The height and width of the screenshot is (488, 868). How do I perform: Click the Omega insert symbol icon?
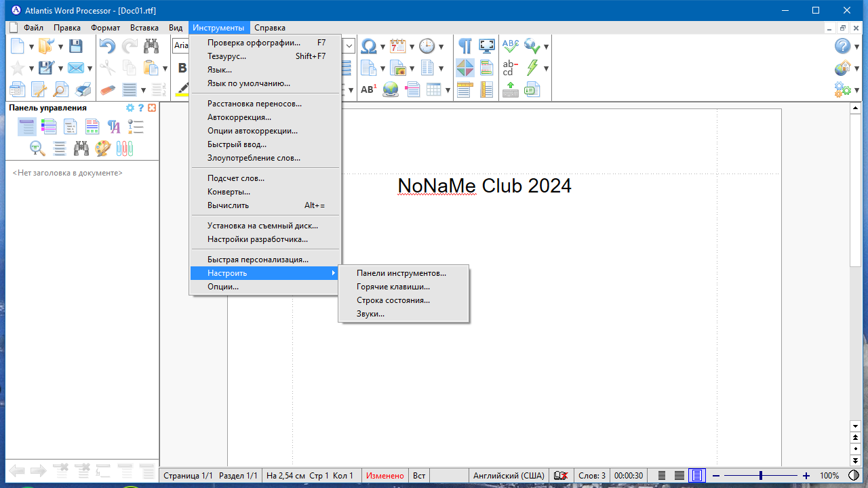[x=369, y=46]
